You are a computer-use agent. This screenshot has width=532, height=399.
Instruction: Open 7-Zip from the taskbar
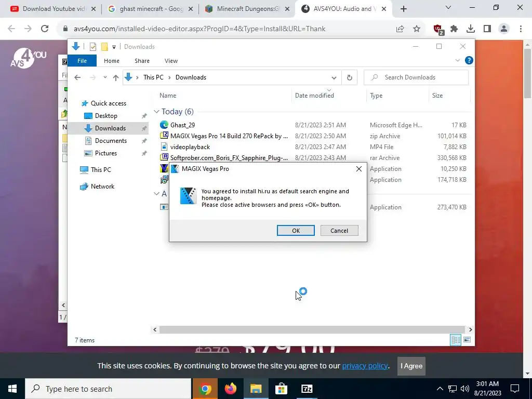point(307,389)
